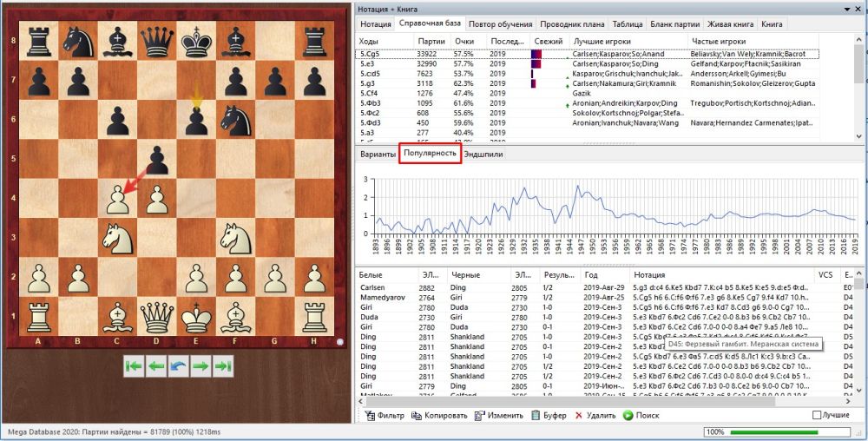
Task: Switch to the Живая книга tab
Action: coord(731,24)
